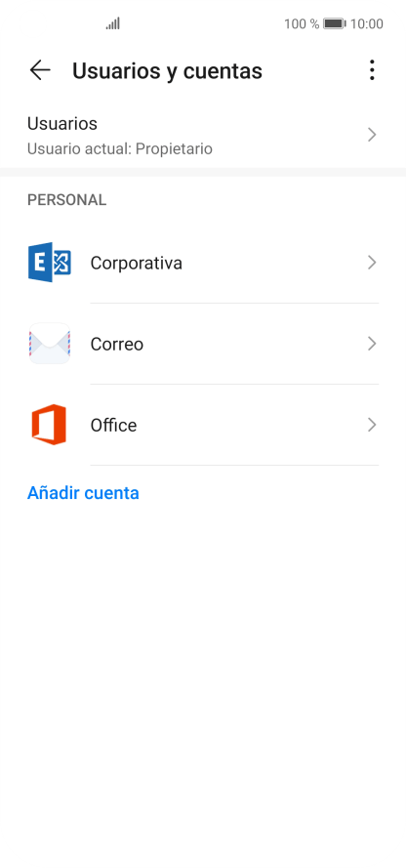Screen dimensions: 406x868
Task: Tap the back arrow icon
Action: [x=40, y=70]
